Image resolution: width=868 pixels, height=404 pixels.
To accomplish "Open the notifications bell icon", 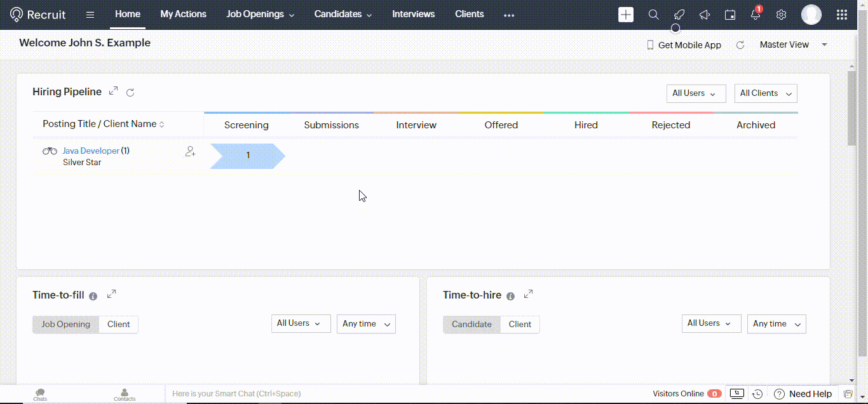I will point(756,15).
